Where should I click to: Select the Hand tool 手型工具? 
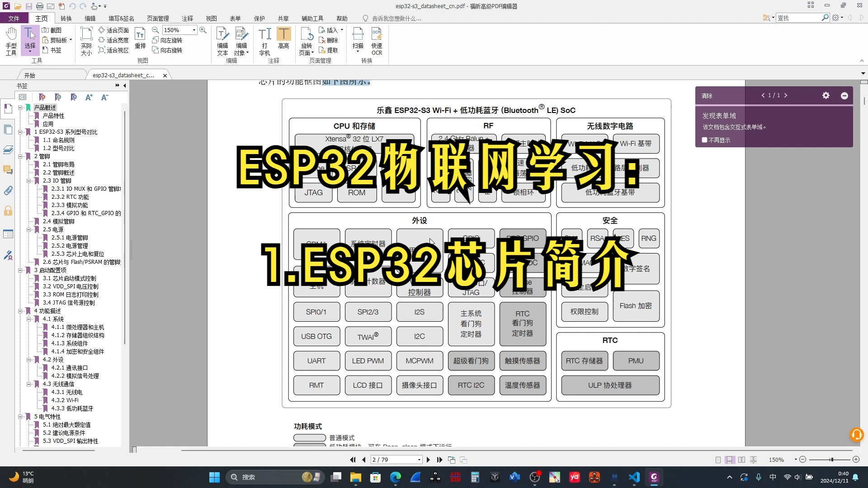pyautogui.click(x=10, y=40)
